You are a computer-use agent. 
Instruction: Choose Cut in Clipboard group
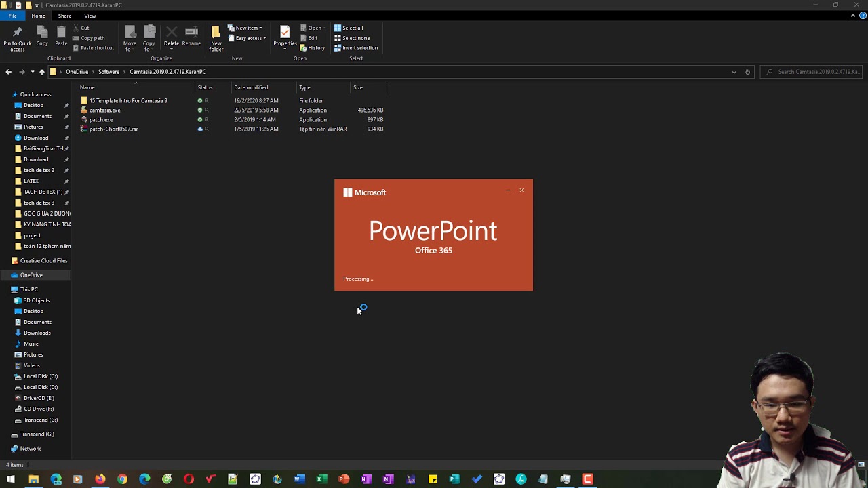(80, 28)
